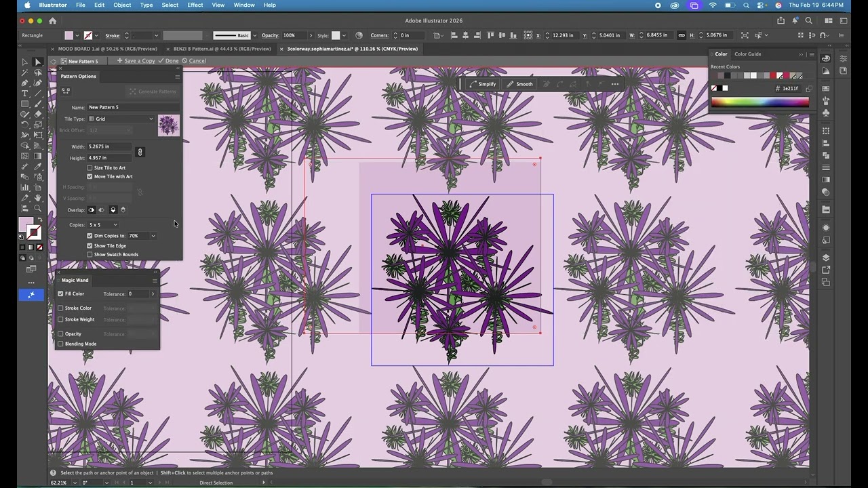Pick the white swatch in Color panel
The width and height of the screenshot is (868, 488).
(725, 88)
